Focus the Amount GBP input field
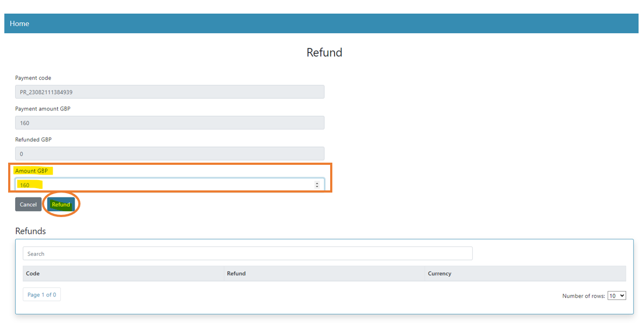 pyautogui.click(x=163, y=185)
